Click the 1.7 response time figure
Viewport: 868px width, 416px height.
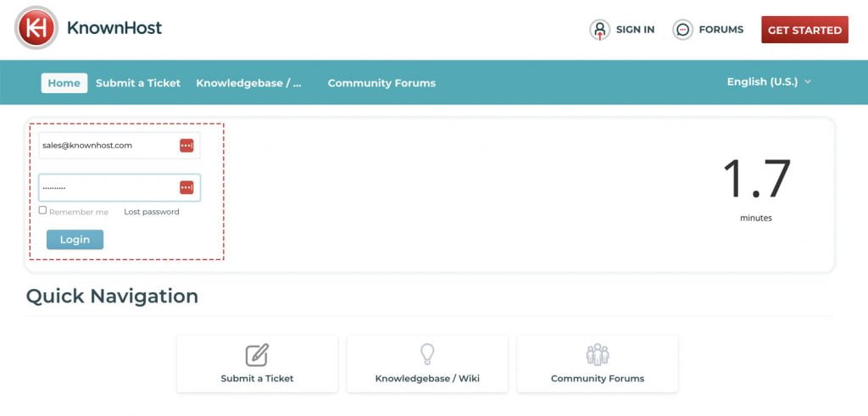pos(756,179)
